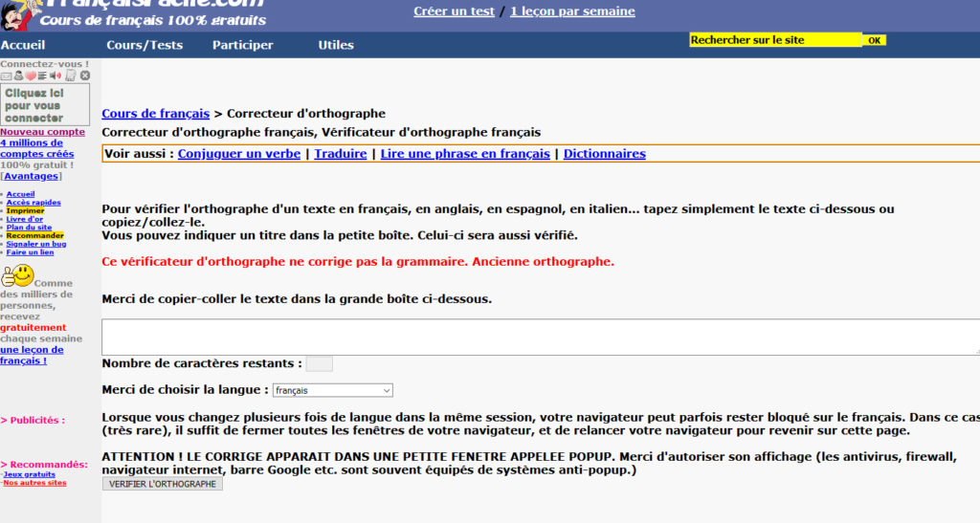The width and height of the screenshot is (980, 523).
Task: Click the 'Cliquez ici pour vous connecter' box
Action: (x=45, y=105)
